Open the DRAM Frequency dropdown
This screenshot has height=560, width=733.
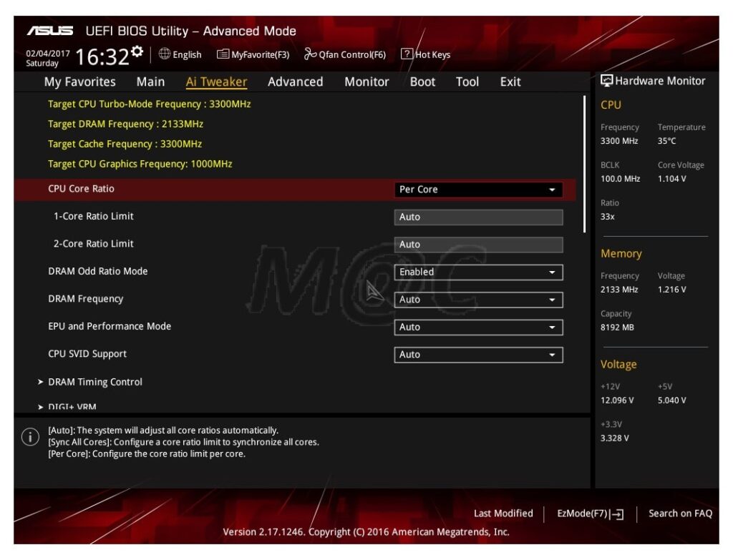click(x=478, y=300)
